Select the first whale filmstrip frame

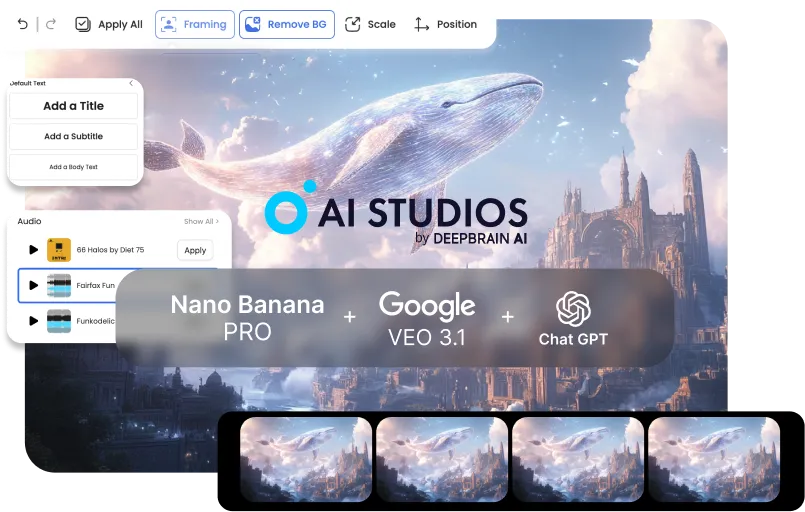pos(306,459)
